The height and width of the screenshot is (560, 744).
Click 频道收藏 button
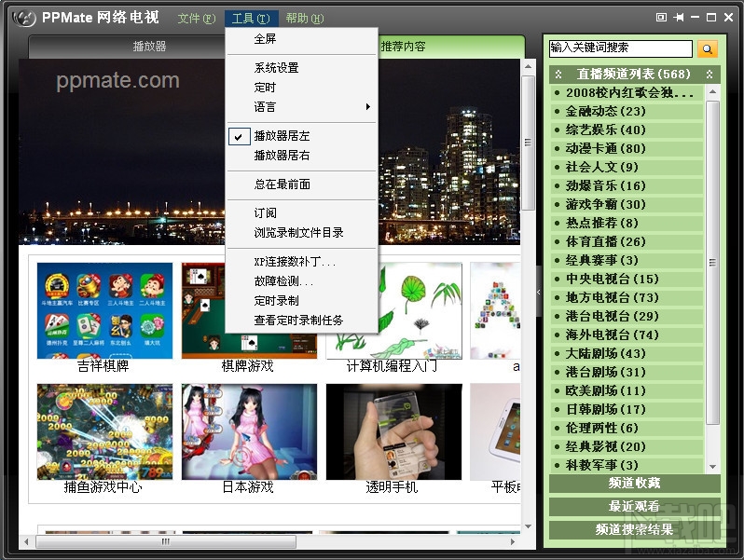(634, 484)
